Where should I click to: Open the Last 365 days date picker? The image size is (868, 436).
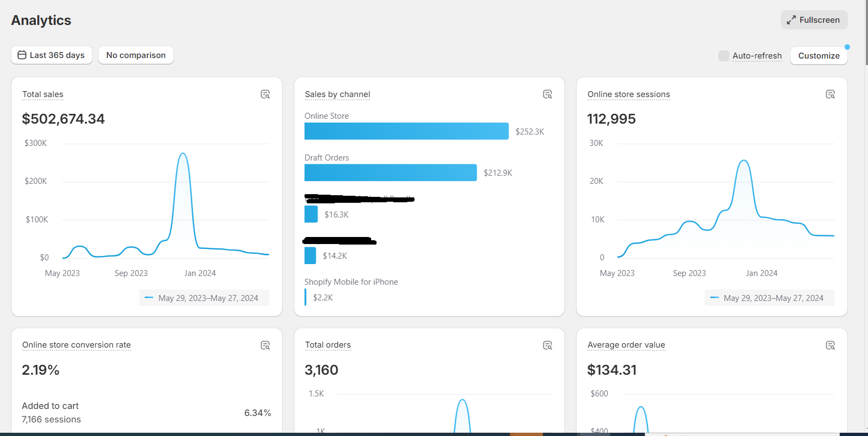pyautogui.click(x=51, y=55)
